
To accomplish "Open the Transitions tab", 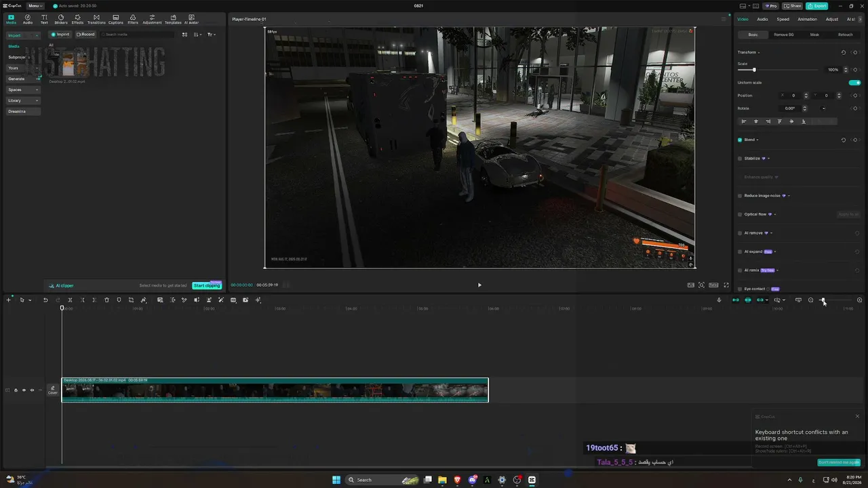I will (96, 19).
